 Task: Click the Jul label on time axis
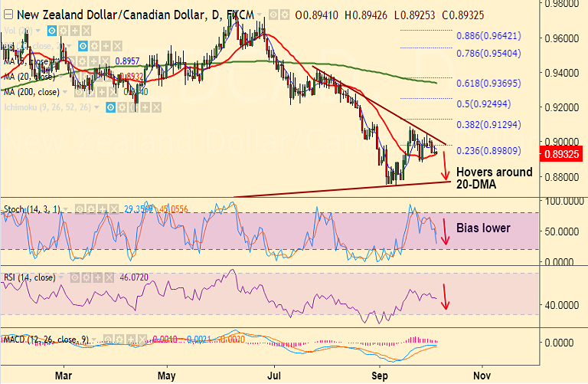pyautogui.click(x=274, y=376)
